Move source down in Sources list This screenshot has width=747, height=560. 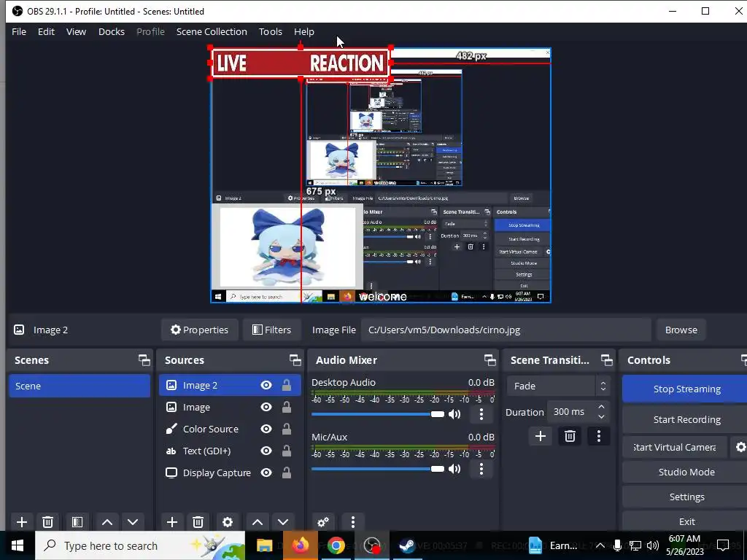coord(283,522)
